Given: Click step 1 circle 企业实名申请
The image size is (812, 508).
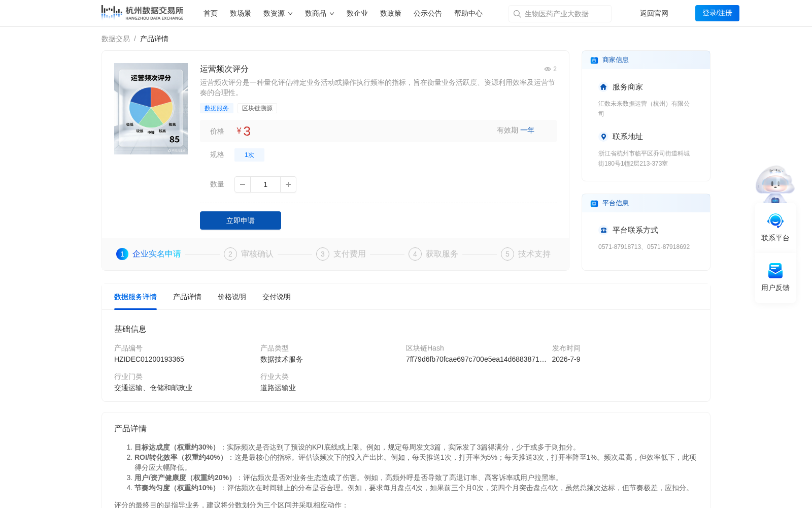Looking at the screenshot, I should (x=122, y=254).
